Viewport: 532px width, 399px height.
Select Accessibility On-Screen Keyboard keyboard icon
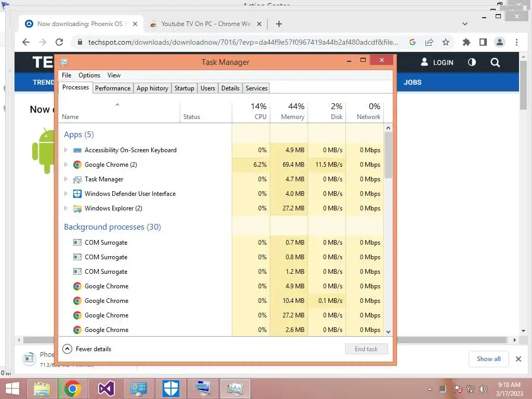[77, 150]
